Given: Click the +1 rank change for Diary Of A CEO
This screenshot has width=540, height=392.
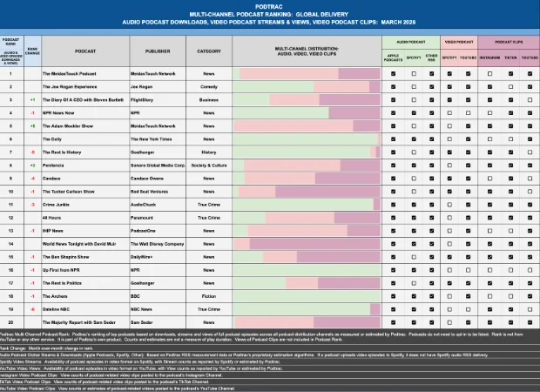Looking at the screenshot, I should click(x=32, y=100).
